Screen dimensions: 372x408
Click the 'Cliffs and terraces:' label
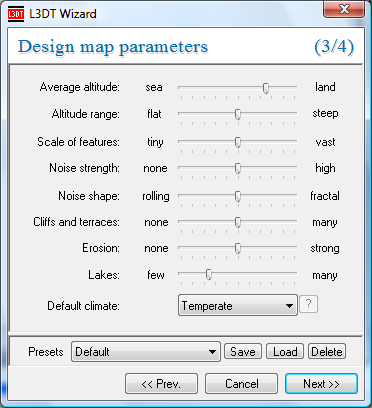click(x=76, y=222)
